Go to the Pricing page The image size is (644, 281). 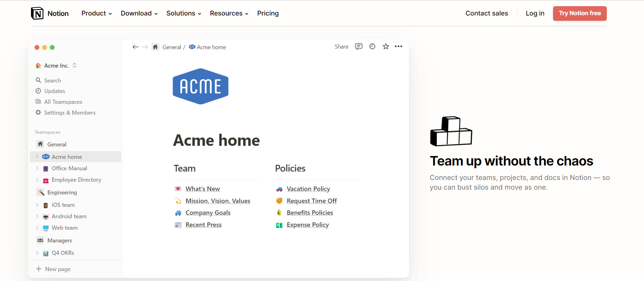click(268, 13)
